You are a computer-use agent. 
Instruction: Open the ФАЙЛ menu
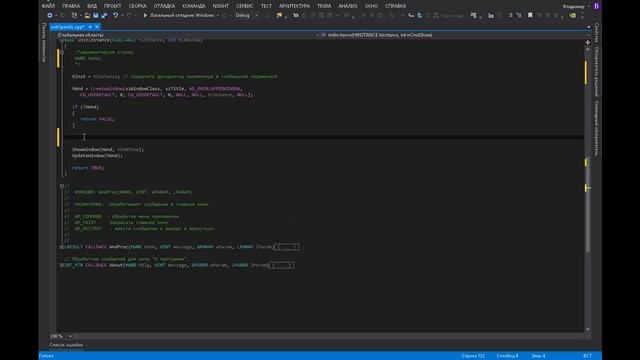pos(48,6)
